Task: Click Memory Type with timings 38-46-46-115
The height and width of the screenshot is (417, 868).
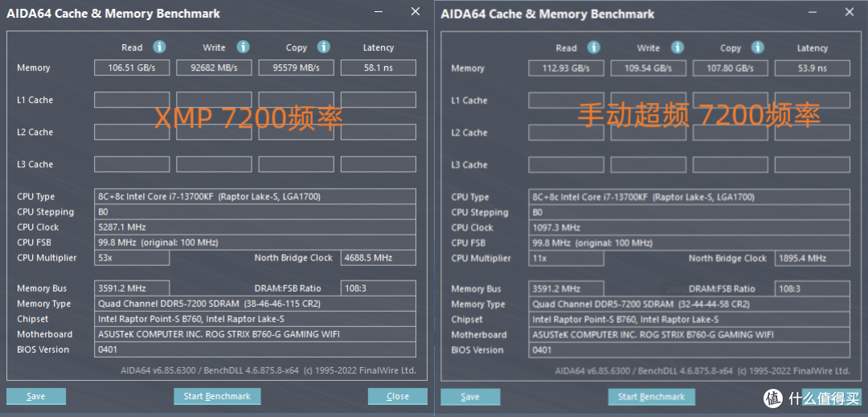Action: pos(256,304)
